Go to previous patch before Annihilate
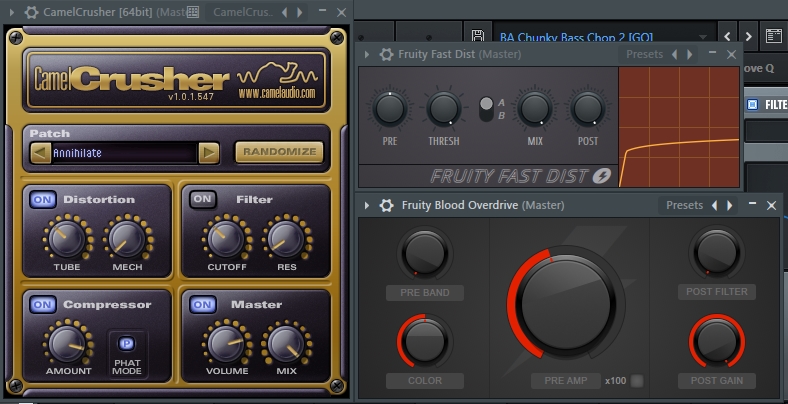This screenshot has width=788, height=404. 40,153
